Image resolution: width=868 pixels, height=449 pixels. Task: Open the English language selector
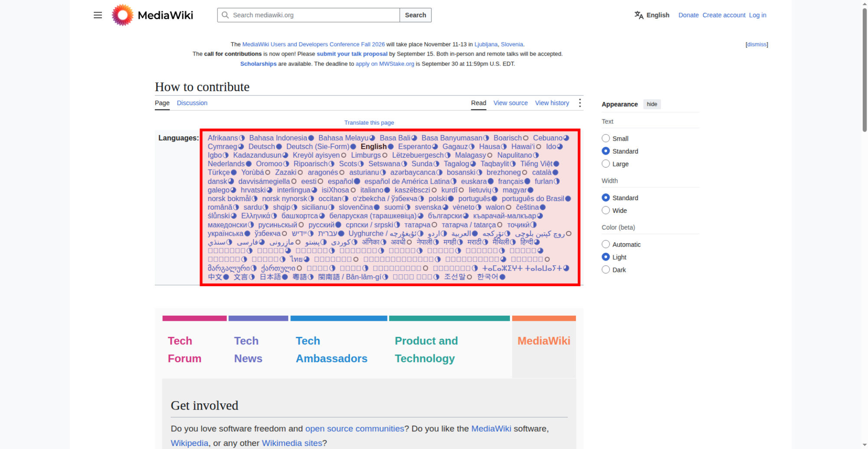pyautogui.click(x=652, y=15)
